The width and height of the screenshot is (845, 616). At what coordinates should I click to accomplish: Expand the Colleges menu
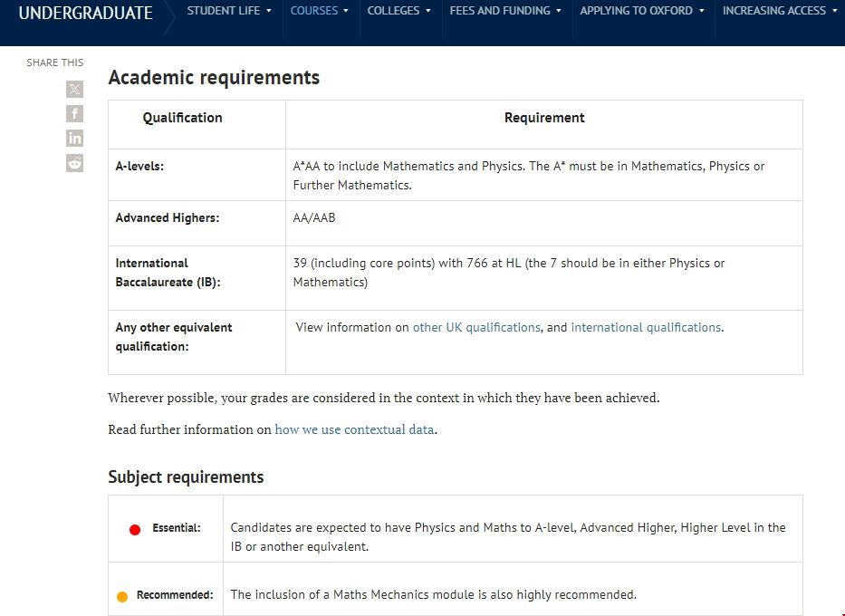pos(399,11)
